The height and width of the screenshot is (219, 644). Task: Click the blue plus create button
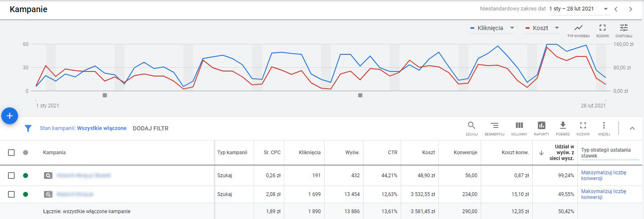coord(10,116)
